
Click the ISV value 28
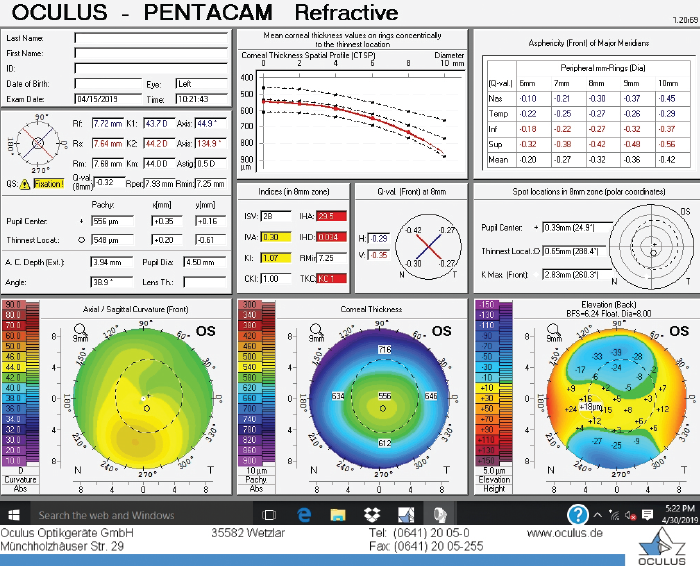click(x=276, y=216)
